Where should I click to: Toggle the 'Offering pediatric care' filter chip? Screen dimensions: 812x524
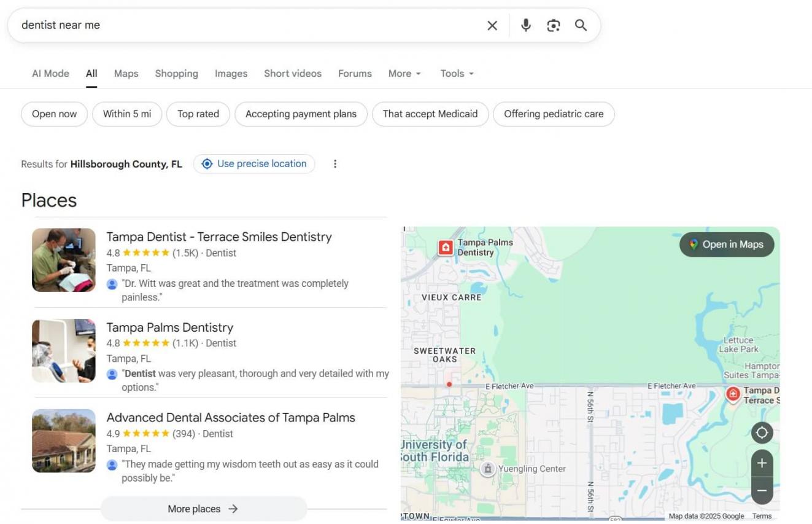point(554,114)
